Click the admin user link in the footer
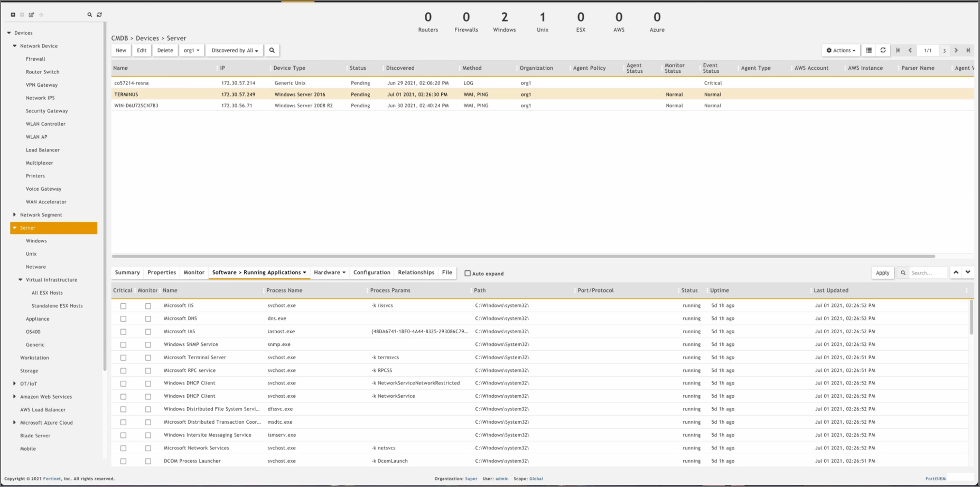 (502, 479)
